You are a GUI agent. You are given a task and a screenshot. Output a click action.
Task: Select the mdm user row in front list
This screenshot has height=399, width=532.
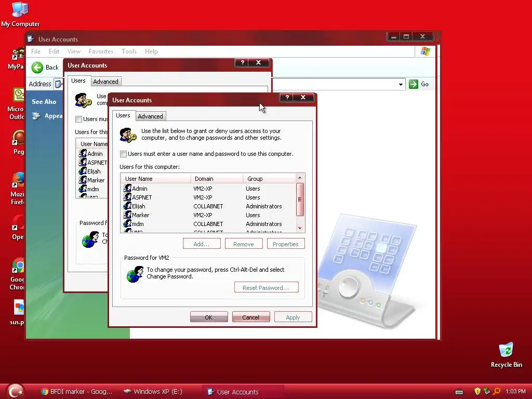208,224
